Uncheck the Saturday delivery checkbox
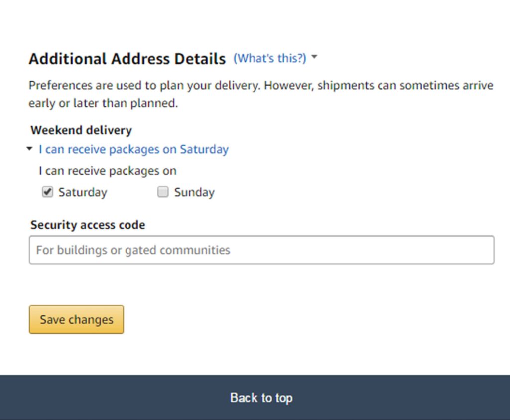510x420 pixels. point(47,191)
